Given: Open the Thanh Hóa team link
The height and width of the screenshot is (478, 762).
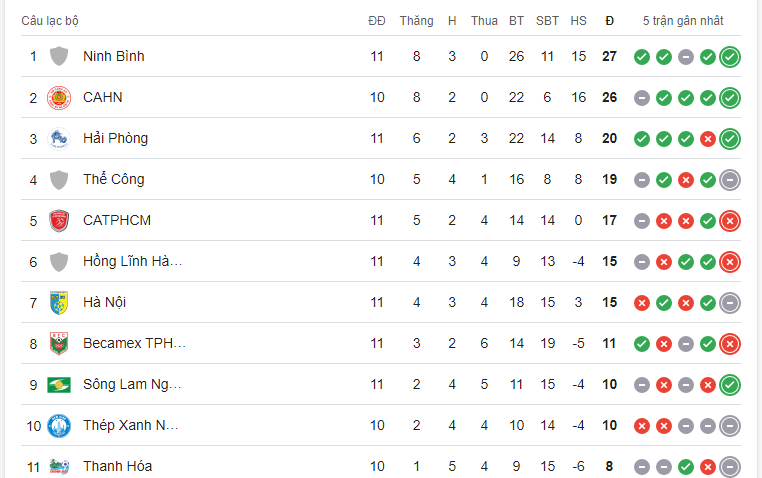Looking at the screenshot, I should pos(117,466).
